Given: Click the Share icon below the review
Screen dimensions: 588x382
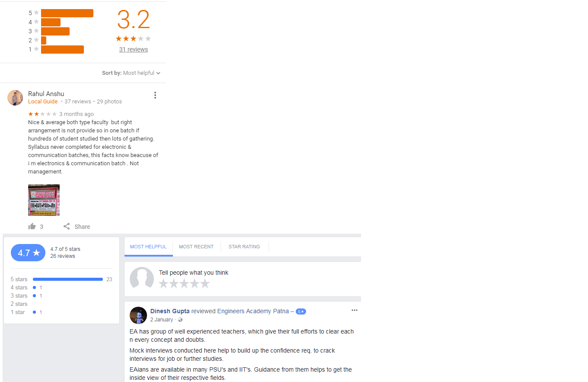Looking at the screenshot, I should pos(67,226).
